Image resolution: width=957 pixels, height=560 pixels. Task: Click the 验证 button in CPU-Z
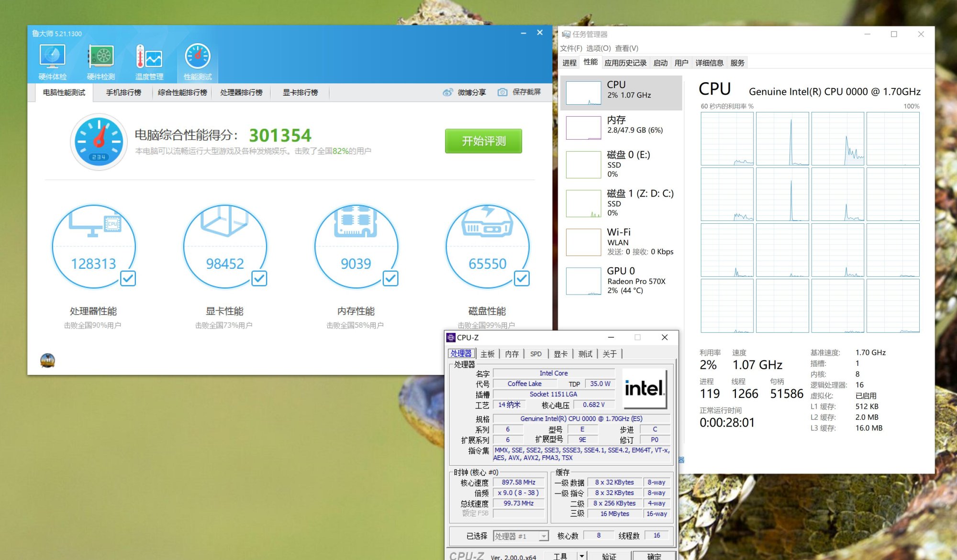609,556
